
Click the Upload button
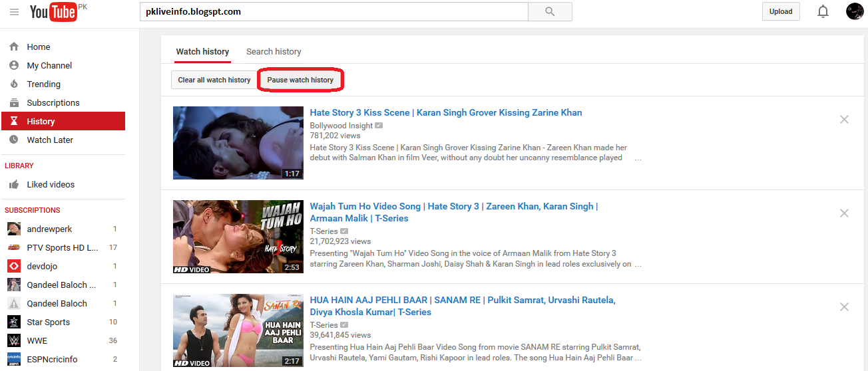tap(781, 11)
